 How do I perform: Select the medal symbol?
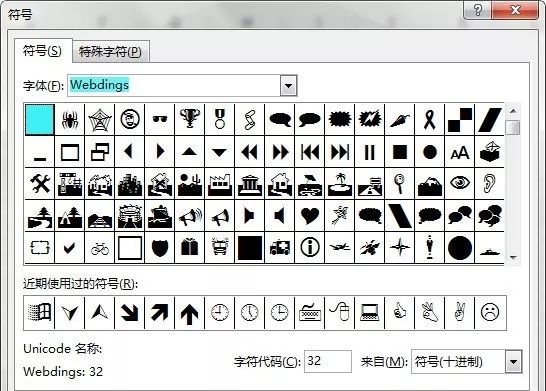219,120
